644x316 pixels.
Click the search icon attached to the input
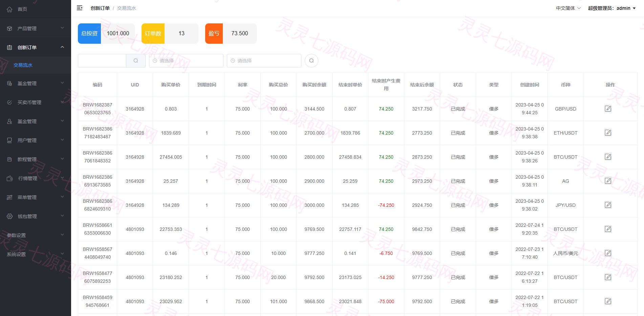[136, 61]
